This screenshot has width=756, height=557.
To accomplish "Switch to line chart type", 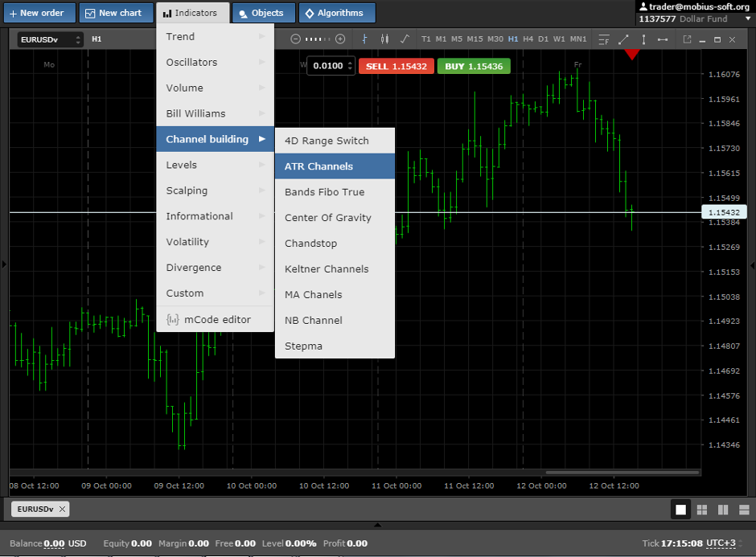I will [405, 39].
